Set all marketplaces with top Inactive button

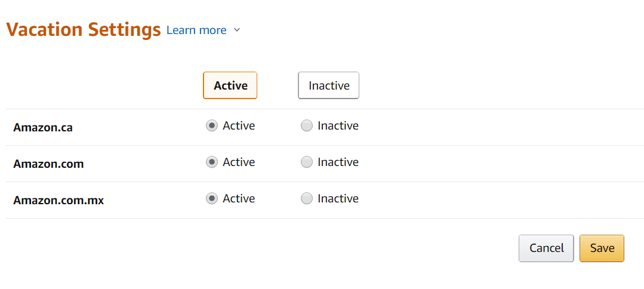coord(329,85)
